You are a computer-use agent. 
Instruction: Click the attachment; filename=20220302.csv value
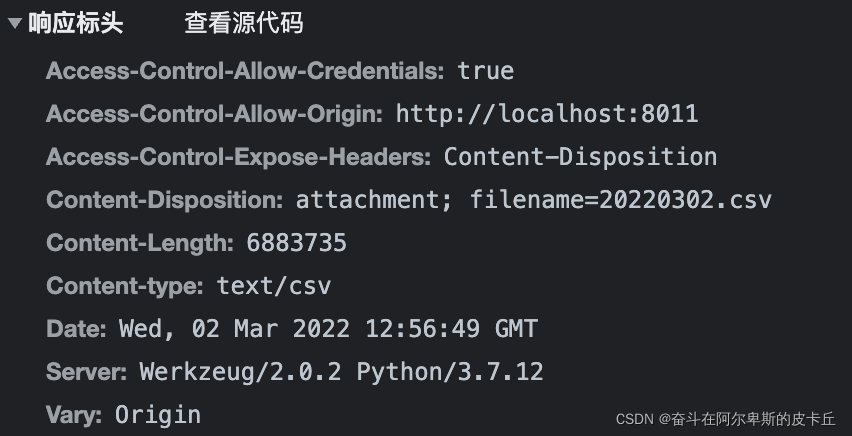534,200
